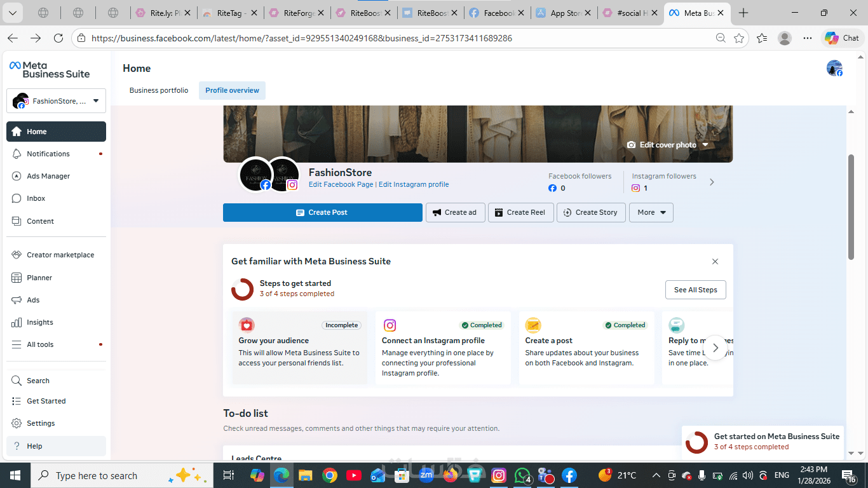Open All tools menu in sidebar
The width and height of the screenshot is (868, 488).
point(56,344)
